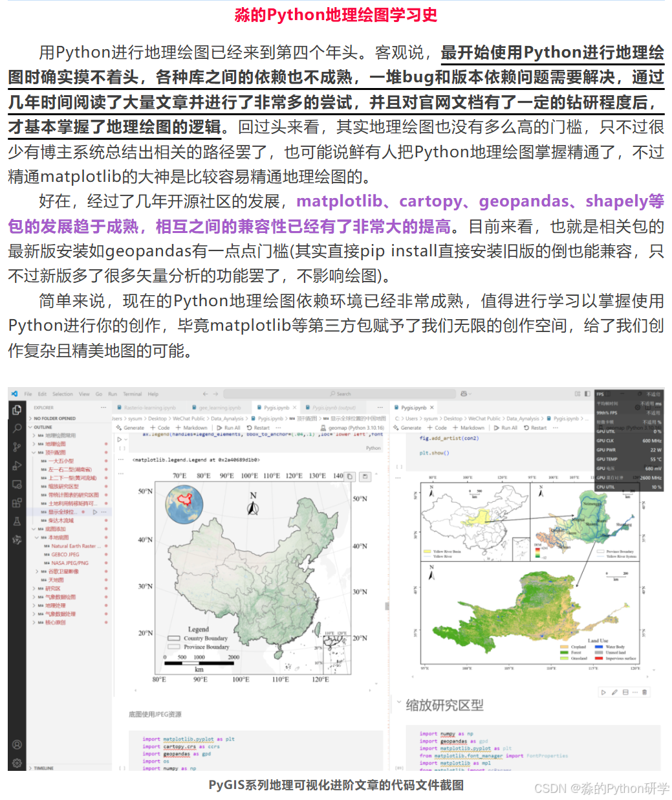
Task: Click the caption PyGIS系列地理可视化进阶文章的代码文件截图
Action: pos(336,785)
